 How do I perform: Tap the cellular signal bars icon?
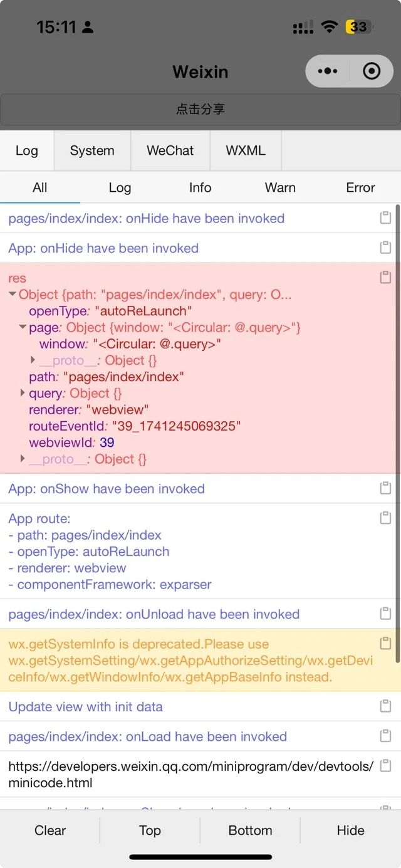click(x=303, y=27)
